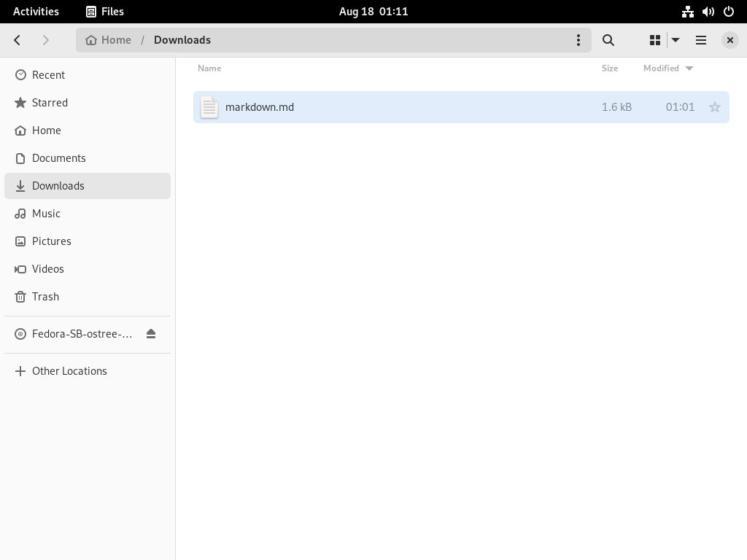The image size is (747, 560).
Task: Sort by the Name column header
Action: (x=209, y=68)
